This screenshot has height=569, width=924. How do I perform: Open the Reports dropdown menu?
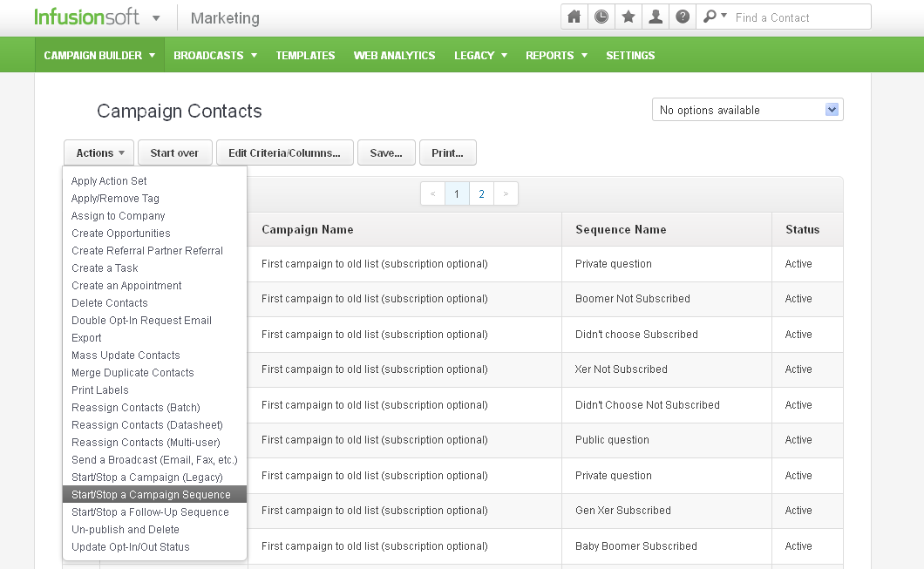pyautogui.click(x=556, y=55)
